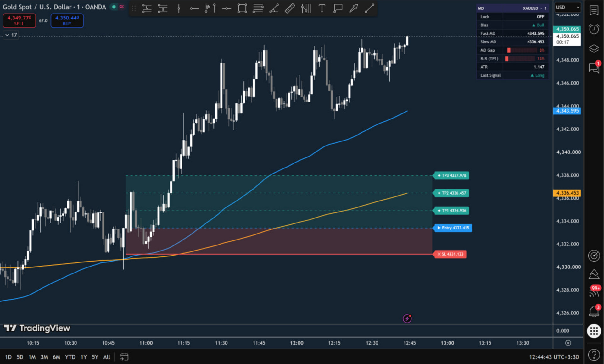Viewport: 604px width, 364px height.
Task: Click the blue 4,343.595 price axis label
Action: click(x=567, y=111)
